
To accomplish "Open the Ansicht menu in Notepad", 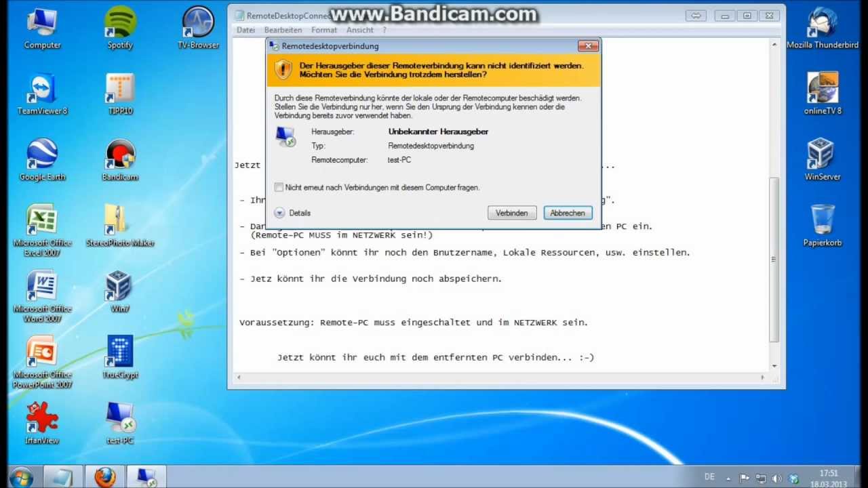I will coord(360,30).
